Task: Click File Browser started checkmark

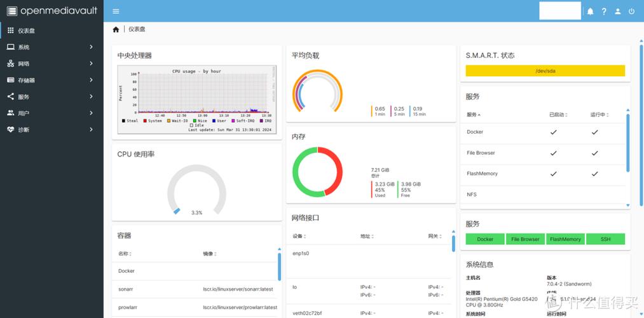Action: click(553, 153)
